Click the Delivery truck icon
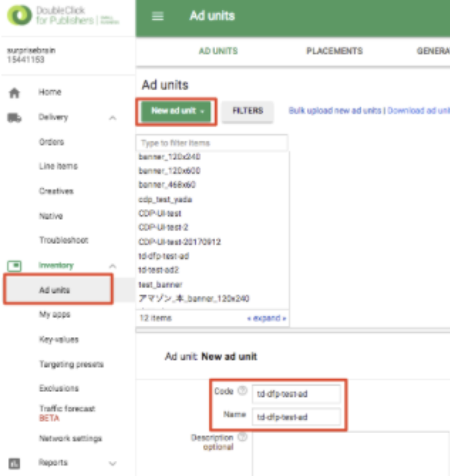This screenshot has height=476, width=450. (x=15, y=117)
